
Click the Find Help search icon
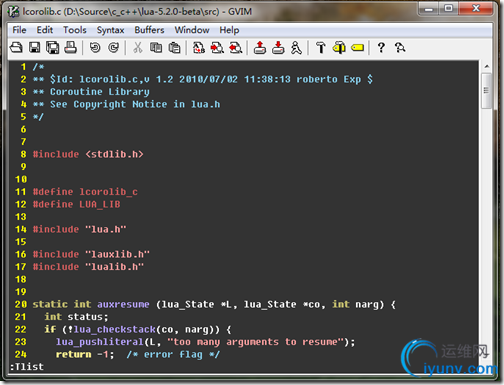click(x=400, y=48)
